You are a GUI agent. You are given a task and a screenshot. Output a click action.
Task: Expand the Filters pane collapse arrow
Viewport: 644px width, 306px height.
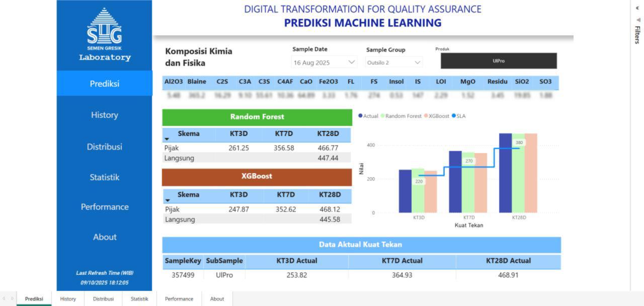638,9
